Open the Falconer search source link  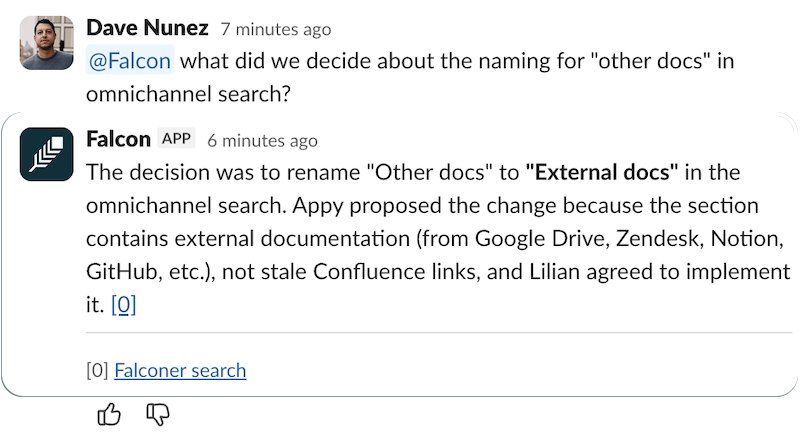point(180,371)
